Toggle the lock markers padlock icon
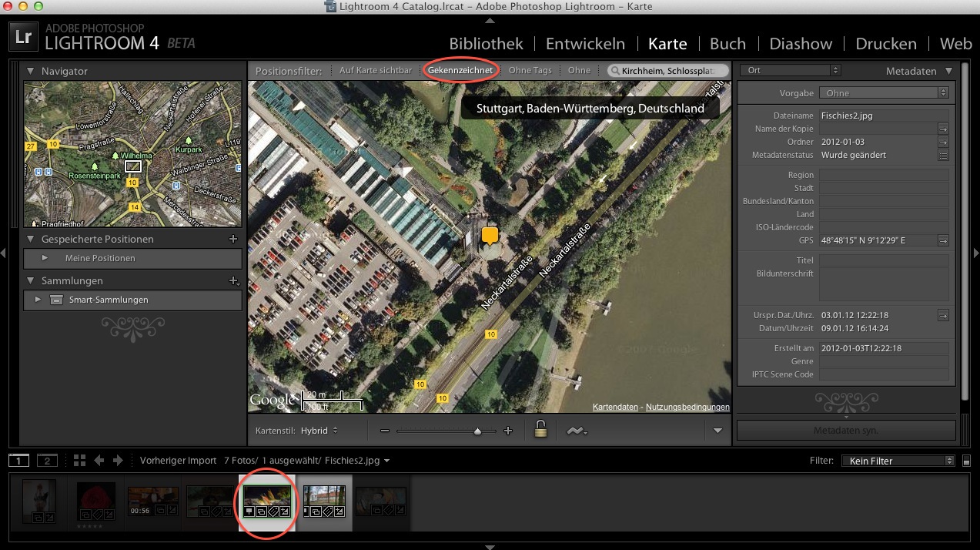 click(x=540, y=430)
